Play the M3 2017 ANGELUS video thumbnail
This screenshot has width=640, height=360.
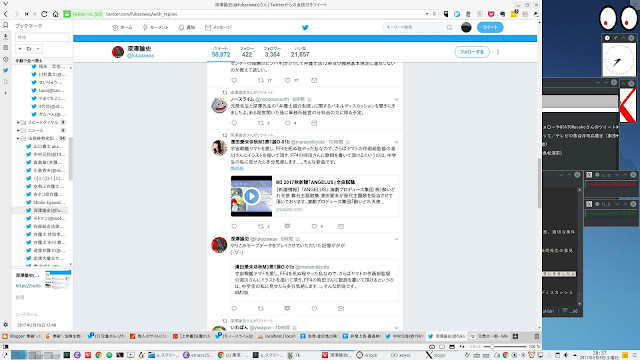point(251,196)
